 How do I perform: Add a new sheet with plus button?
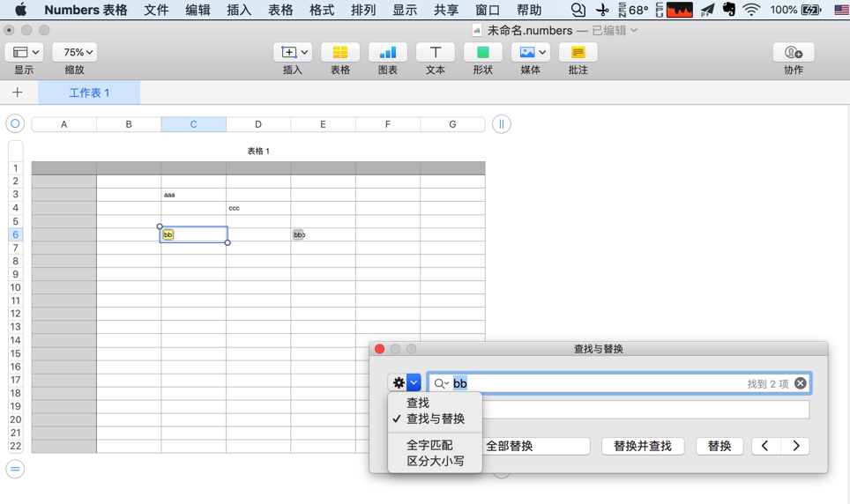pyautogui.click(x=18, y=93)
